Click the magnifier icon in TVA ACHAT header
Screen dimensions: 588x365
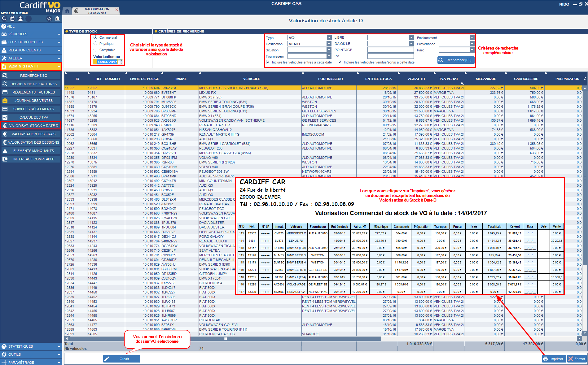[462, 84]
